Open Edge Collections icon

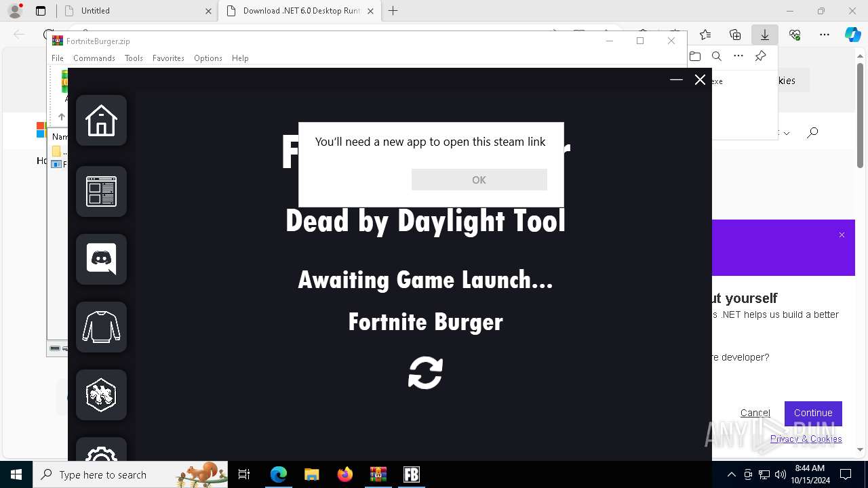pos(735,35)
